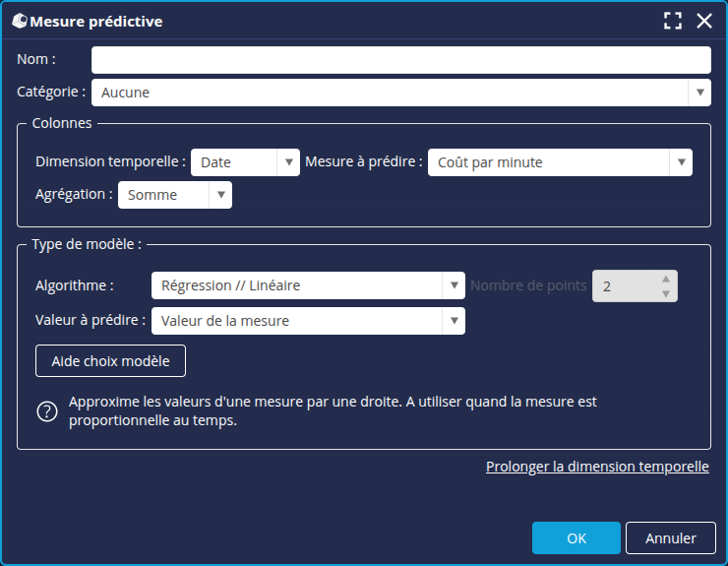Click the Type de modèle group label
This screenshot has width=728, height=566.
(x=87, y=244)
